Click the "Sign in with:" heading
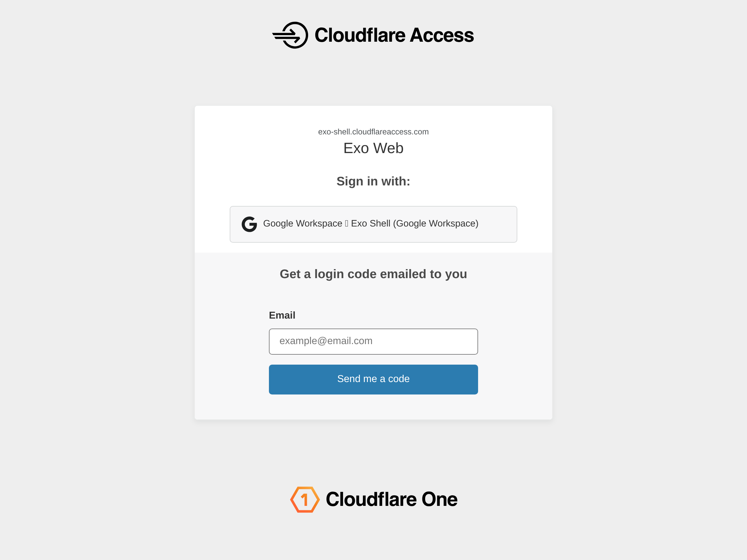Viewport: 747px width, 560px height. click(373, 181)
